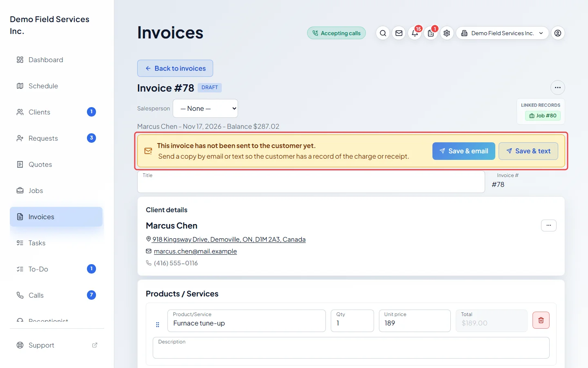Go to Calls section

click(x=56, y=295)
